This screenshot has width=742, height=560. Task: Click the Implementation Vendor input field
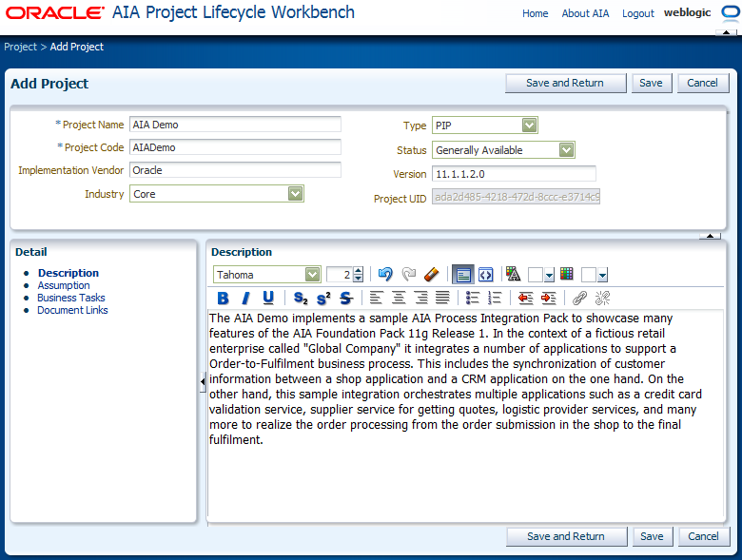(x=235, y=170)
